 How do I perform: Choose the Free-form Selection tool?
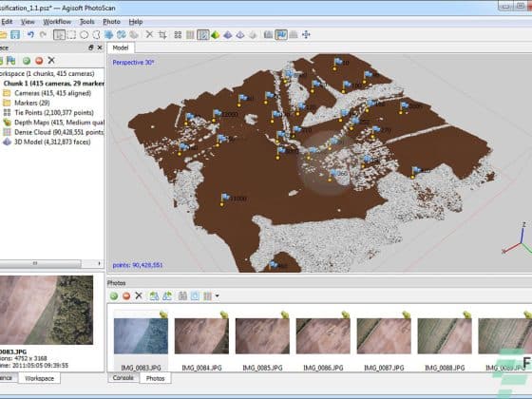point(96,34)
